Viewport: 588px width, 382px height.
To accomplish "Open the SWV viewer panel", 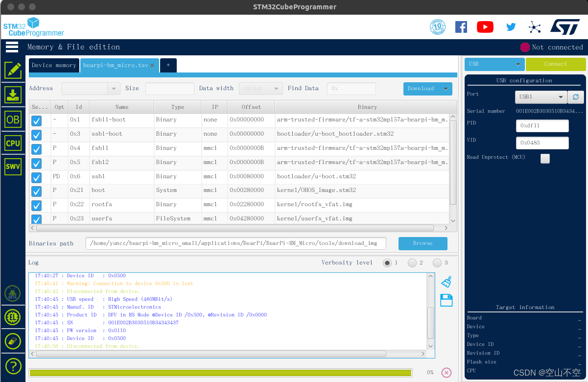I will pyautogui.click(x=13, y=167).
